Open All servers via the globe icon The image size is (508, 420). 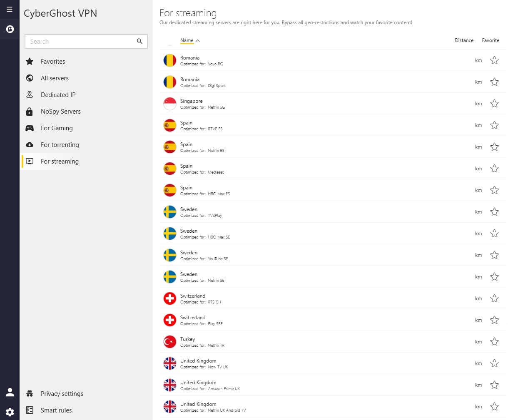coord(29,78)
